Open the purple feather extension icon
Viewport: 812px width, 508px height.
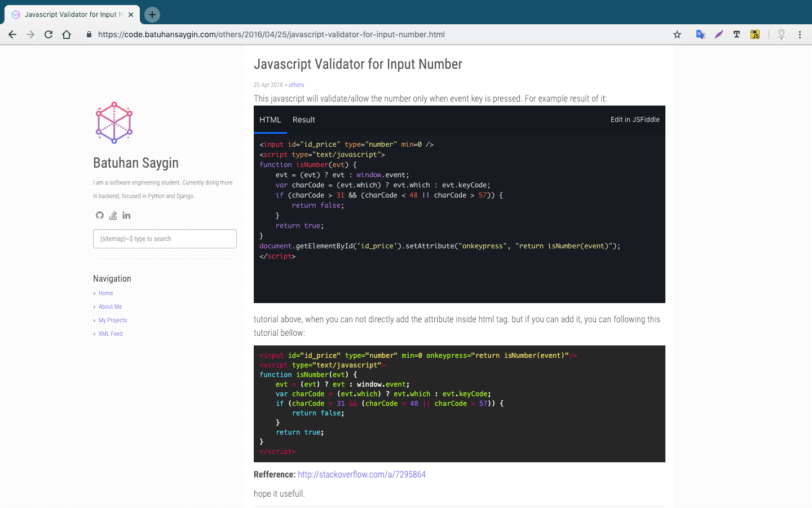[x=719, y=34]
